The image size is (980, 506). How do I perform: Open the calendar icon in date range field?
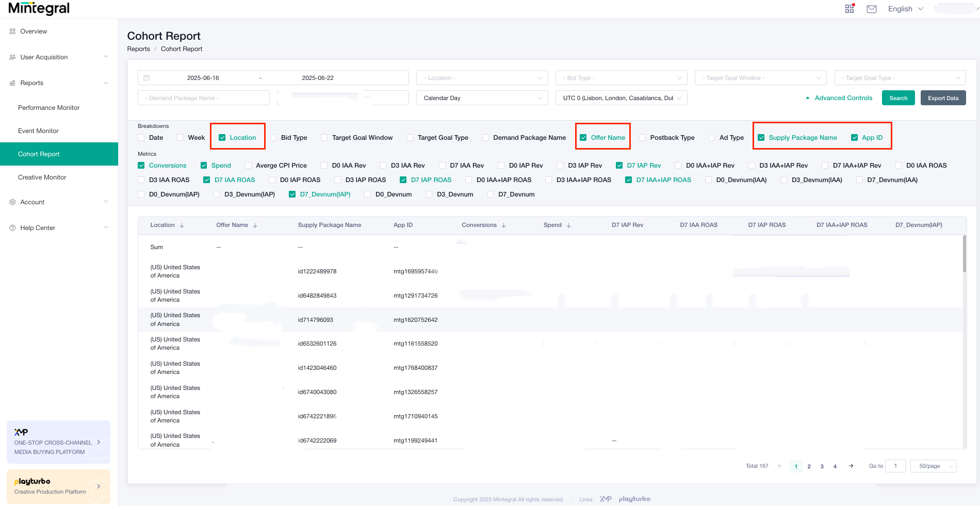pos(147,77)
